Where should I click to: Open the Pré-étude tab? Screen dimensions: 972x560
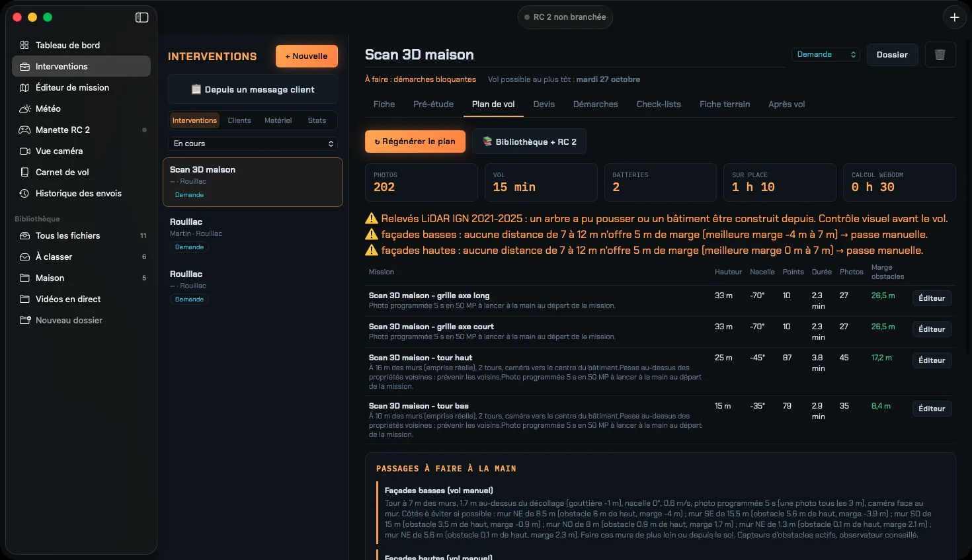(x=433, y=104)
